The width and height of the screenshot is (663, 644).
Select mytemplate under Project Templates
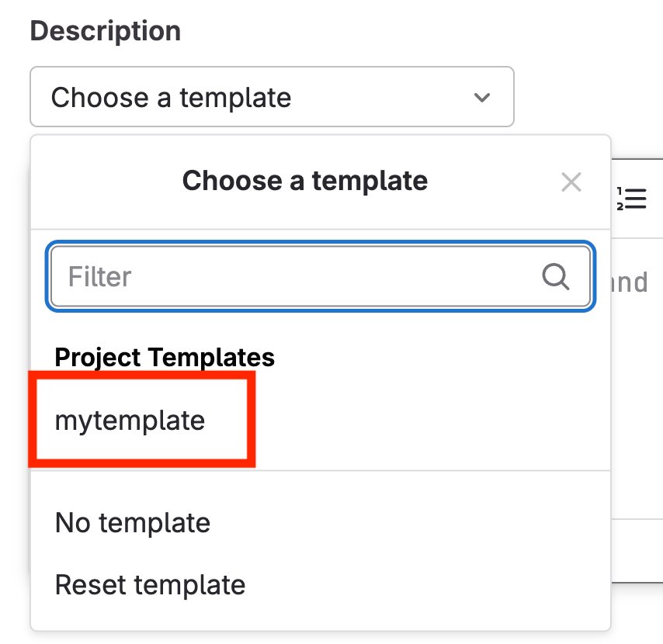pyautogui.click(x=128, y=420)
